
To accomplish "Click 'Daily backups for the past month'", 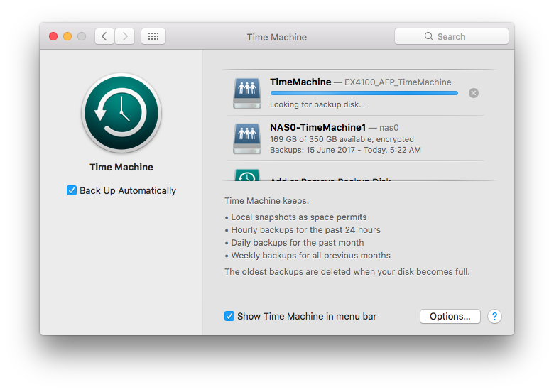I will 297,243.
